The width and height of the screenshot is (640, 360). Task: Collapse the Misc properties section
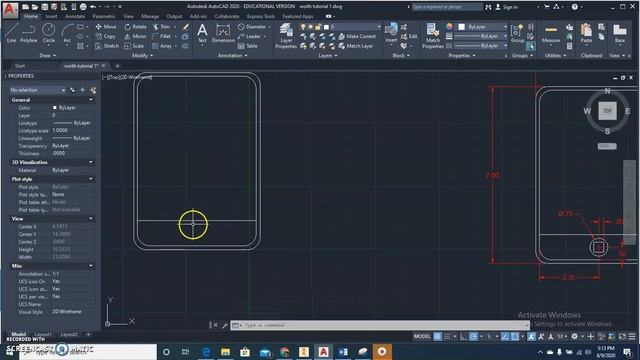click(x=91, y=266)
